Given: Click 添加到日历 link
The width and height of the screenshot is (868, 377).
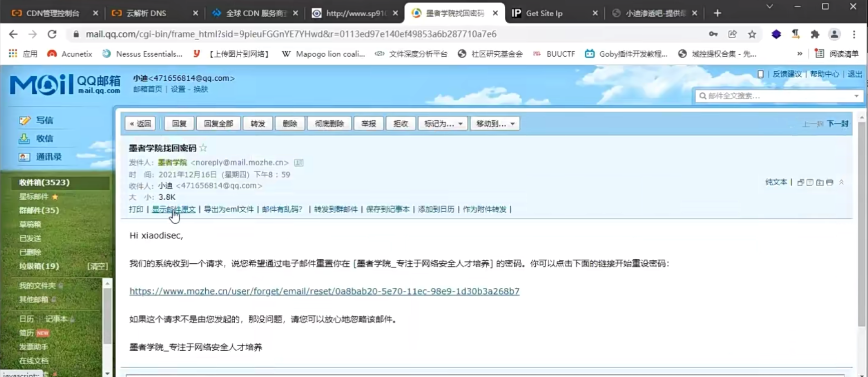Looking at the screenshot, I should click(x=436, y=209).
